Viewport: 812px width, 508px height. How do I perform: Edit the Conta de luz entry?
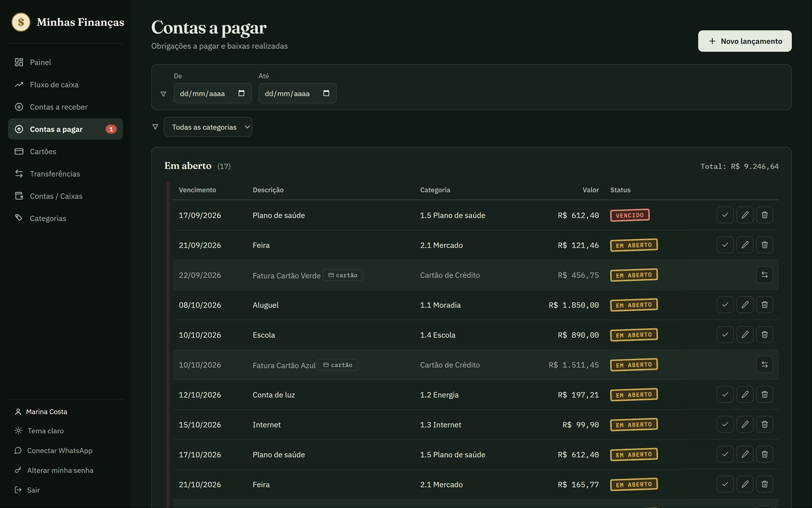coord(745,395)
